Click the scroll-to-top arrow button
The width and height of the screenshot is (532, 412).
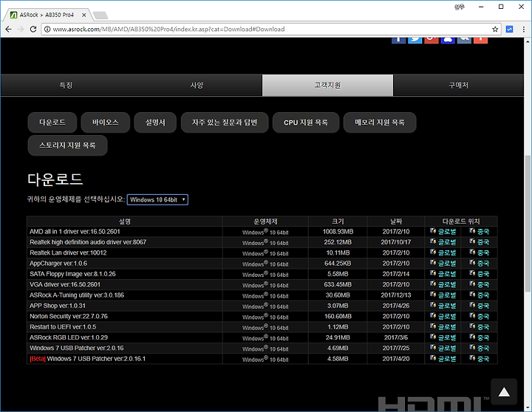tap(504, 391)
